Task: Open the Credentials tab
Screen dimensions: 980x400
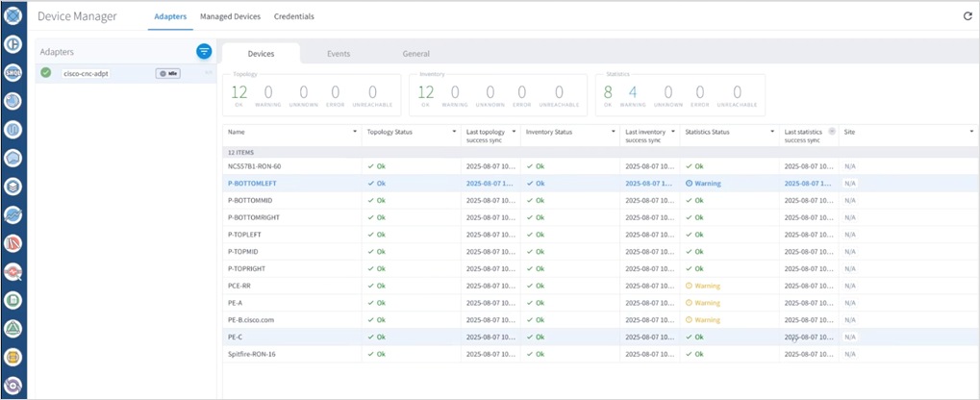Action: [x=293, y=17]
